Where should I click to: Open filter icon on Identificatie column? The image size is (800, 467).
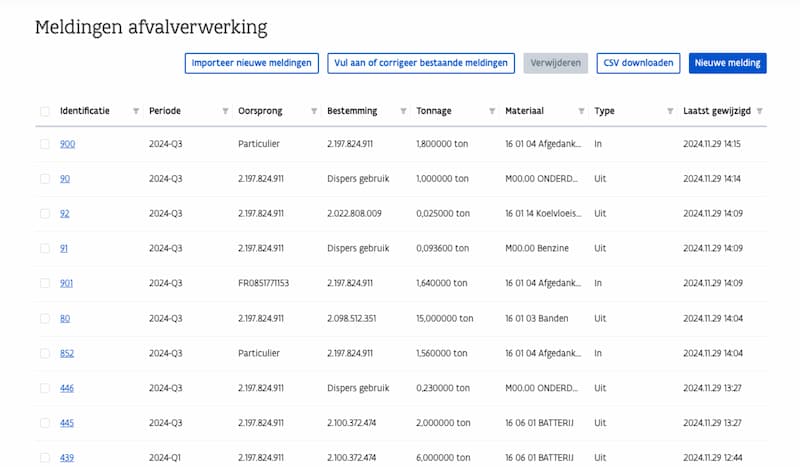136,111
